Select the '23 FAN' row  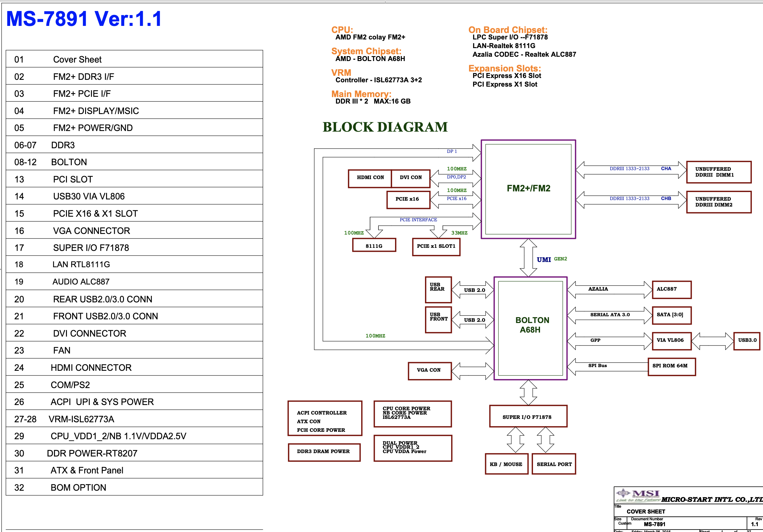click(x=134, y=350)
